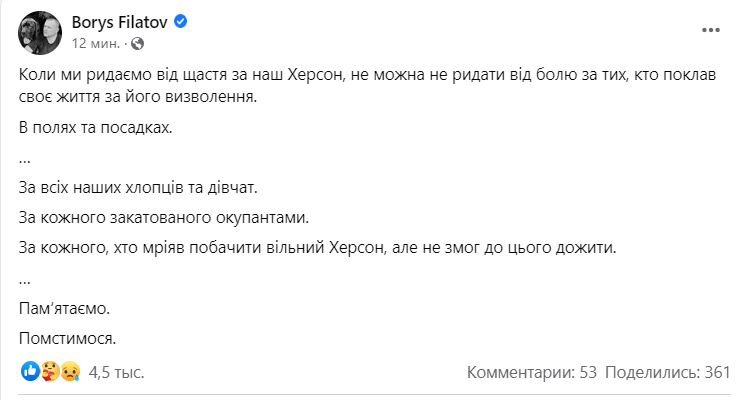The width and height of the screenshot is (745, 400).
Task: Open the '12 мин.' post timestamp
Action: pos(95,44)
